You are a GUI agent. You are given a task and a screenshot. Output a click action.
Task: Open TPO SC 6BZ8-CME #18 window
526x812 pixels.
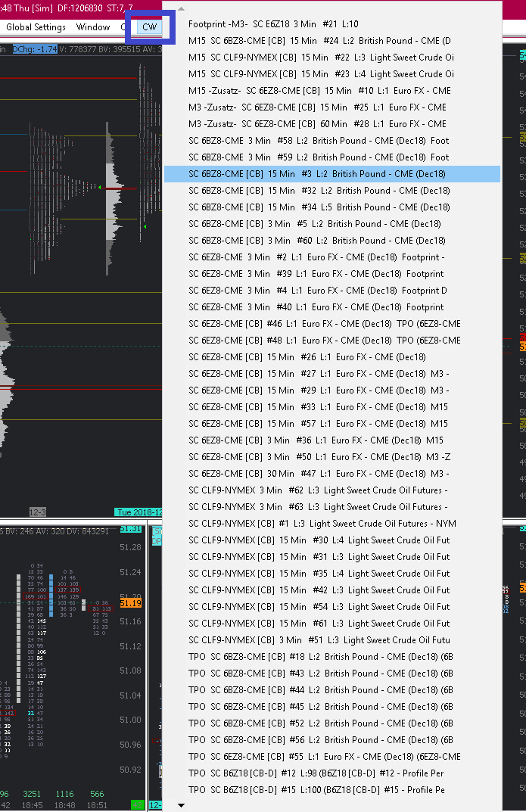(x=332, y=657)
